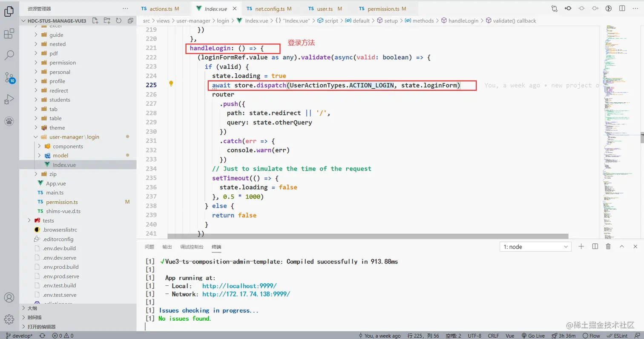Open the Run and Debug view
This screenshot has width=644, height=339.
pyautogui.click(x=9, y=100)
